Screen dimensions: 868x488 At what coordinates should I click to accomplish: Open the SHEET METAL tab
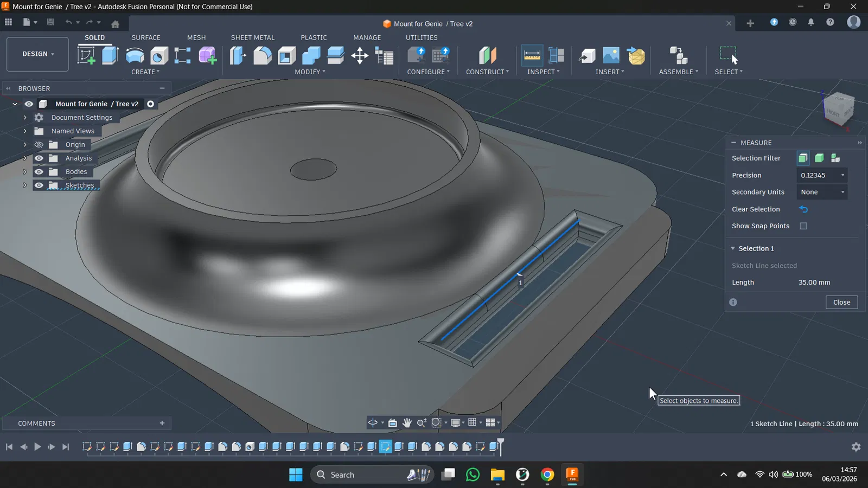[x=253, y=37]
